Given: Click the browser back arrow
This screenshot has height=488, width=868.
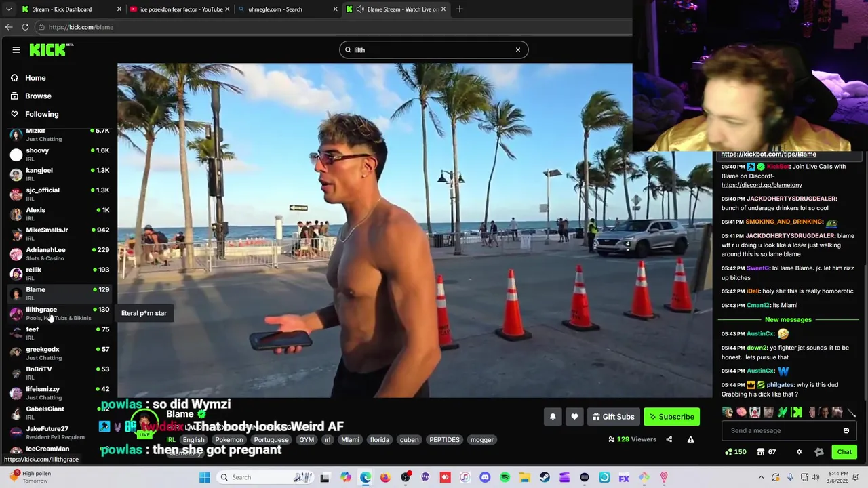Looking at the screenshot, I should pos(9,27).
